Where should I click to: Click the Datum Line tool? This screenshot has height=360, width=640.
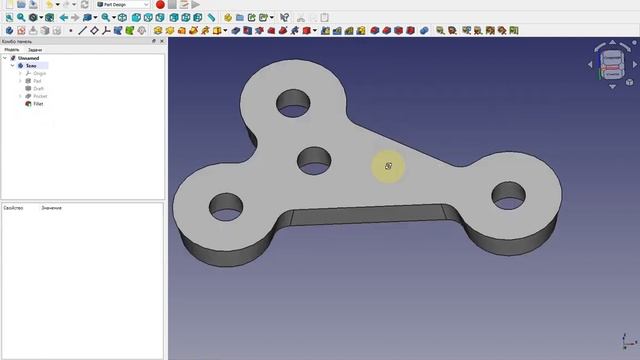(x=82, y=31)
